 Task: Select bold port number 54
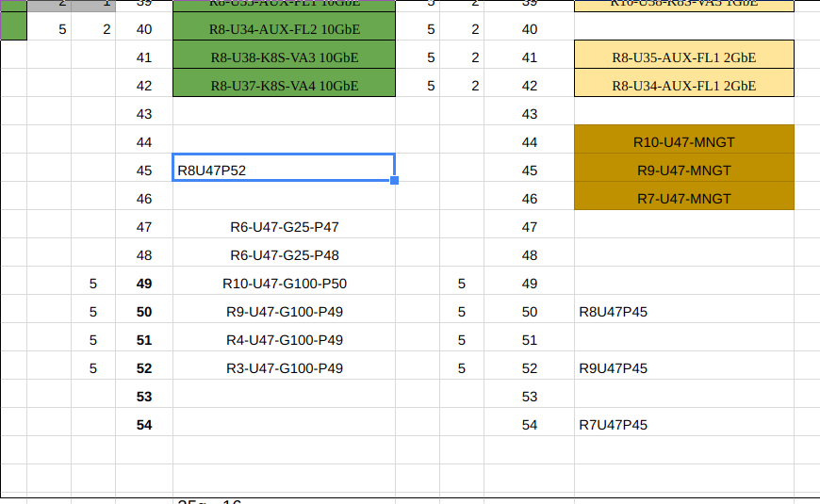click(x=144, y=425)
